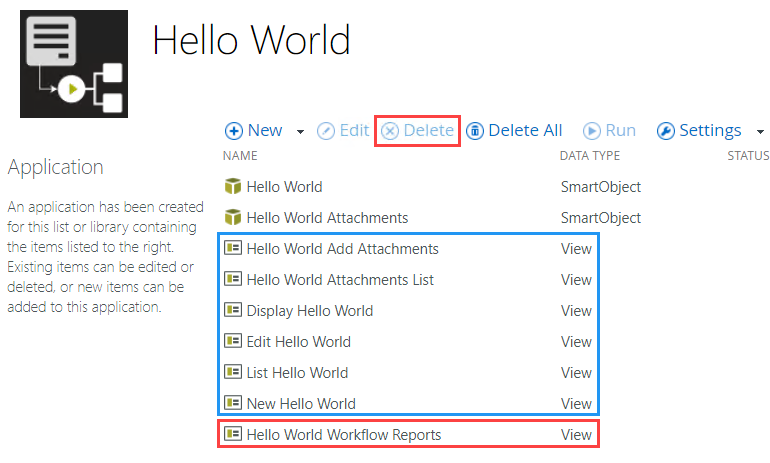
Task: Expand the Settings dropdown arrow
Action: coord(760,132)
